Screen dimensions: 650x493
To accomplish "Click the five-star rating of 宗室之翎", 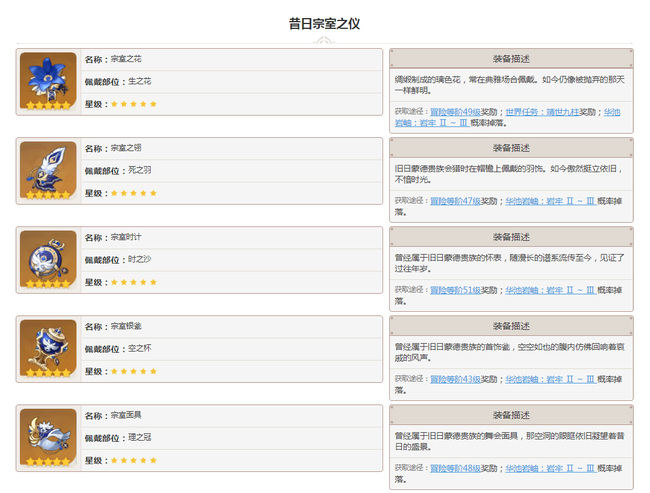I will coord(133,193).
